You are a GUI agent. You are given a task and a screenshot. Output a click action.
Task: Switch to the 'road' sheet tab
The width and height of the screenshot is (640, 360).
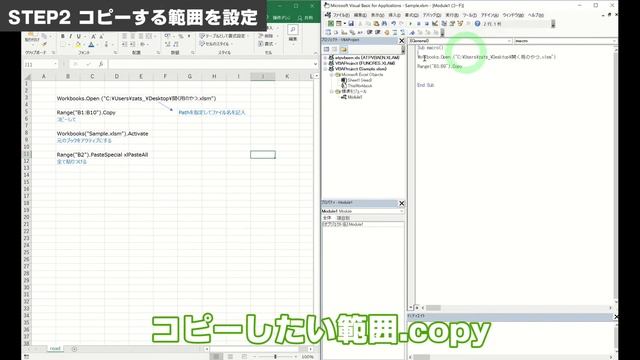pyautogui.click(x=55, y=349)
